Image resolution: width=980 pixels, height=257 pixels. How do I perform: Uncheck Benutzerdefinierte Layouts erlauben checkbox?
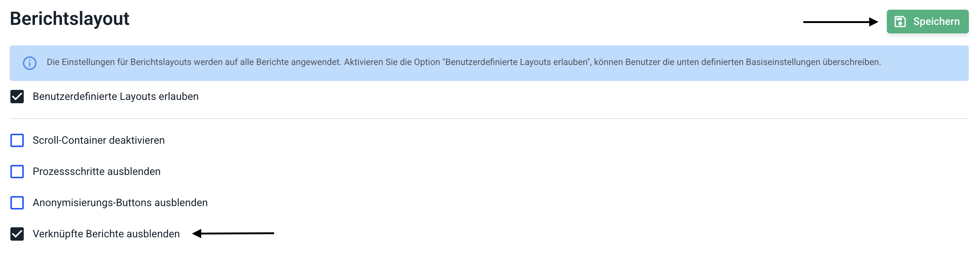point(17,97)
